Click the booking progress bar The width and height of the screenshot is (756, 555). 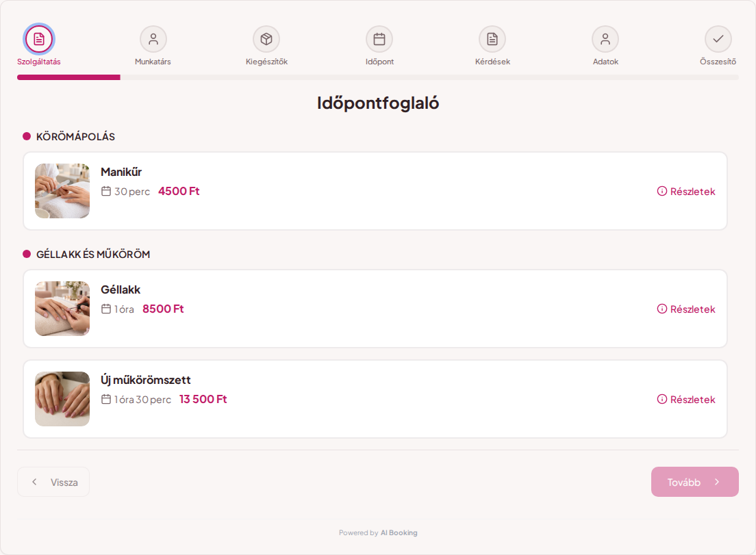click(x=377, y=77)
